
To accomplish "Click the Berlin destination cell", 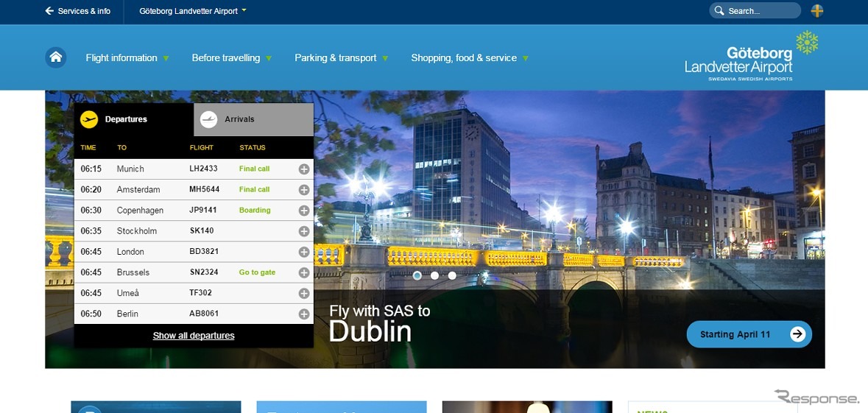I will pyautogui.click(x=127, y=314).
